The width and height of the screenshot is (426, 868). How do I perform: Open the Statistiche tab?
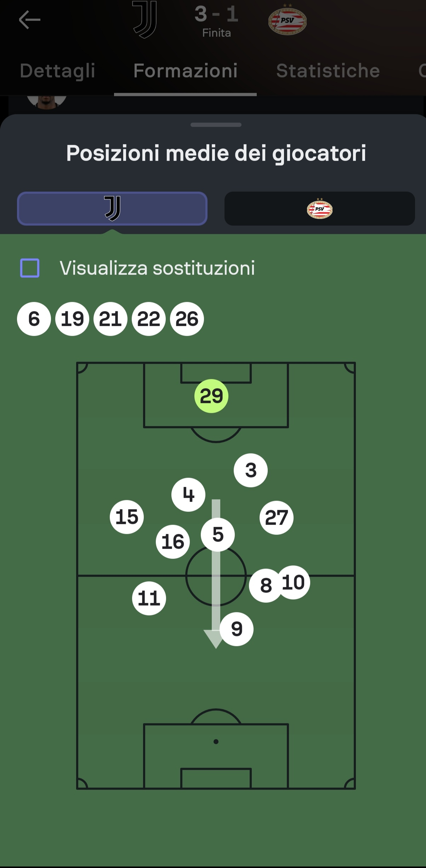click(x=328, y=71)
